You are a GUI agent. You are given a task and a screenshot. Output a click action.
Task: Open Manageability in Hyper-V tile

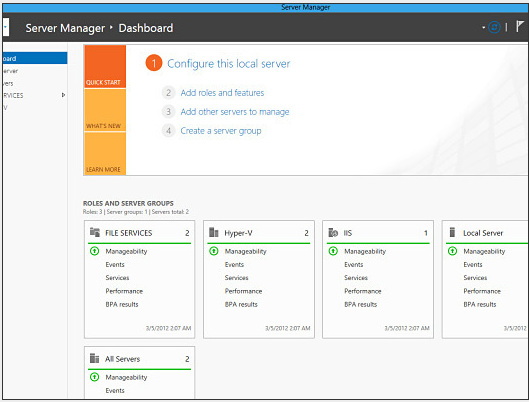point(246,251)
